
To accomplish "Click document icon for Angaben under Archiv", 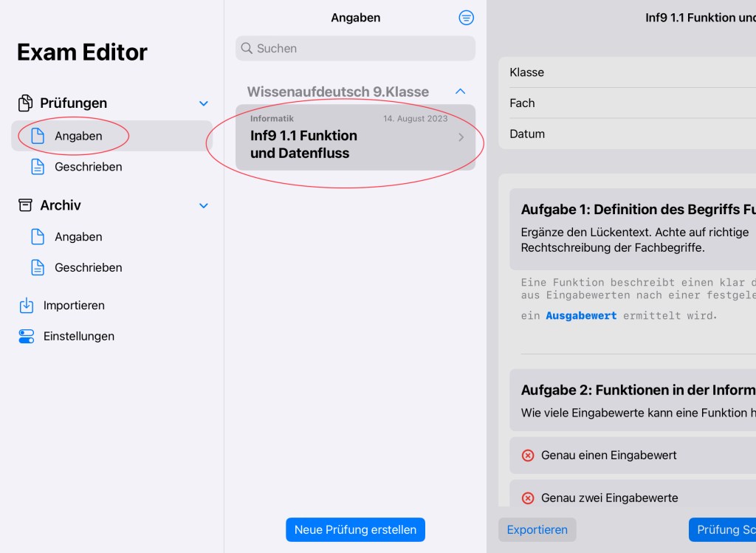I will 38,237.
